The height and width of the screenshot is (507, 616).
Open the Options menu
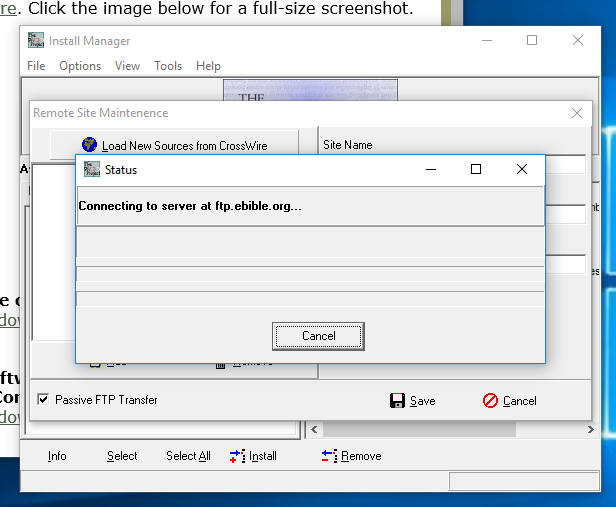[x=80, y=66]
